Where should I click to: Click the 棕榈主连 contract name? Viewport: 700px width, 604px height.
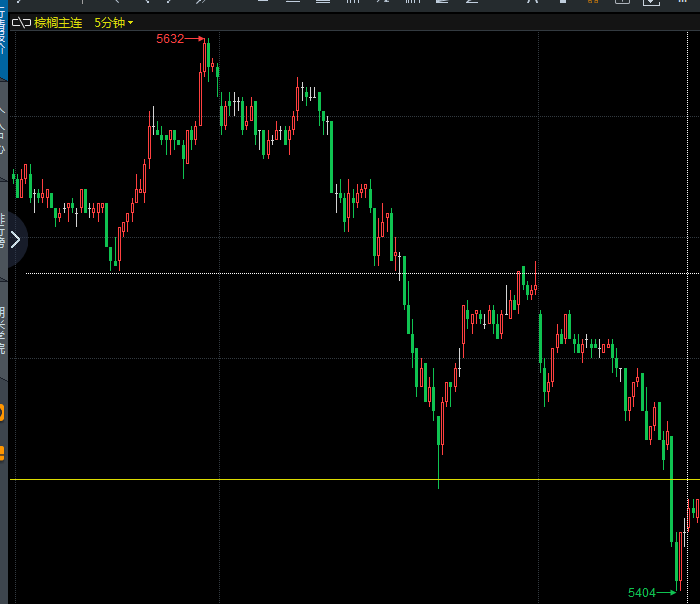point(58,22)
